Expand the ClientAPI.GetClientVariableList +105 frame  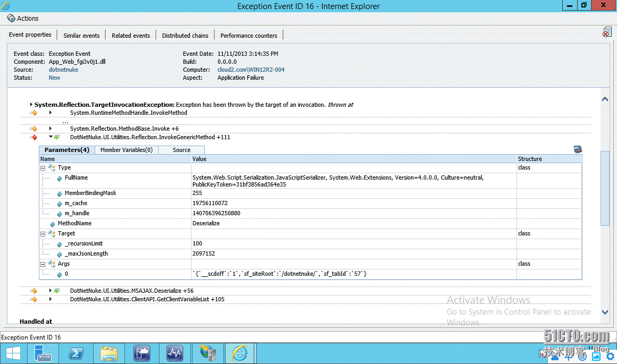pos(51,299)
